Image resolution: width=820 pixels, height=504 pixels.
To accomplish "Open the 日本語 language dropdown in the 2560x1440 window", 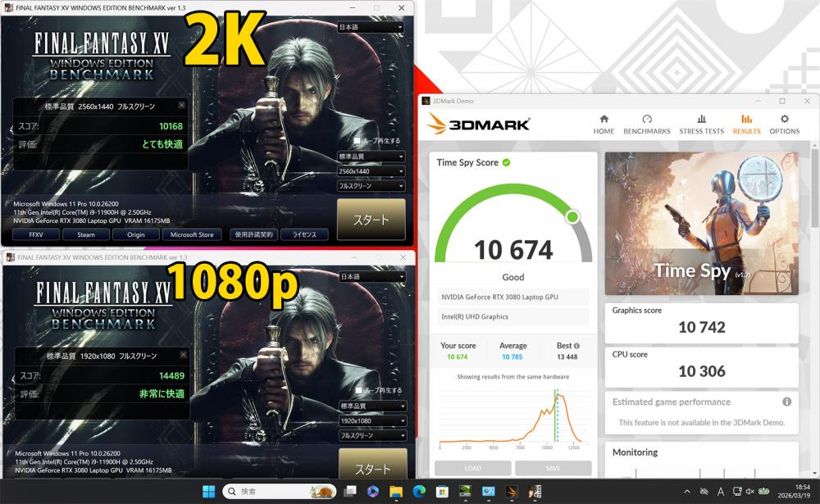I will [x=371, y=27].
